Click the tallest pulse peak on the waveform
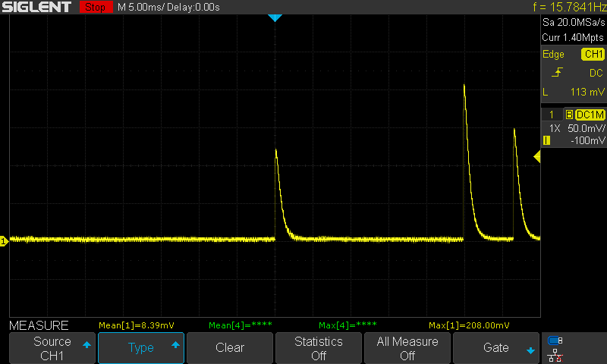The height and width of the screenshot is (364, 607). tap(464, 86)
